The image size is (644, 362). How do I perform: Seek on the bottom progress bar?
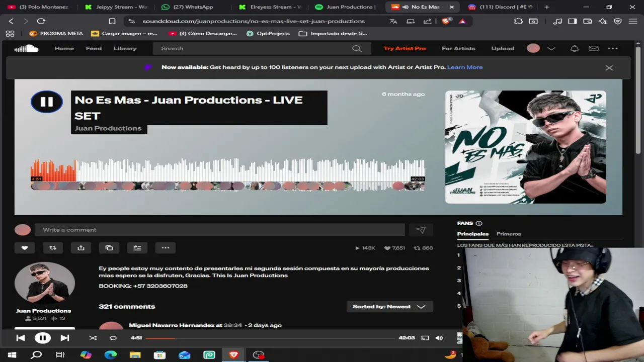click(x=270, y=338)
